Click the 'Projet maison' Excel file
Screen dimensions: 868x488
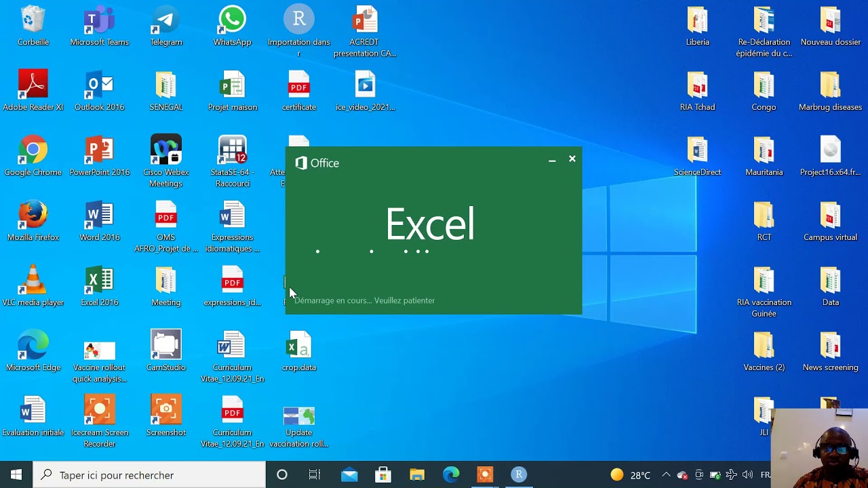[233, 91]
